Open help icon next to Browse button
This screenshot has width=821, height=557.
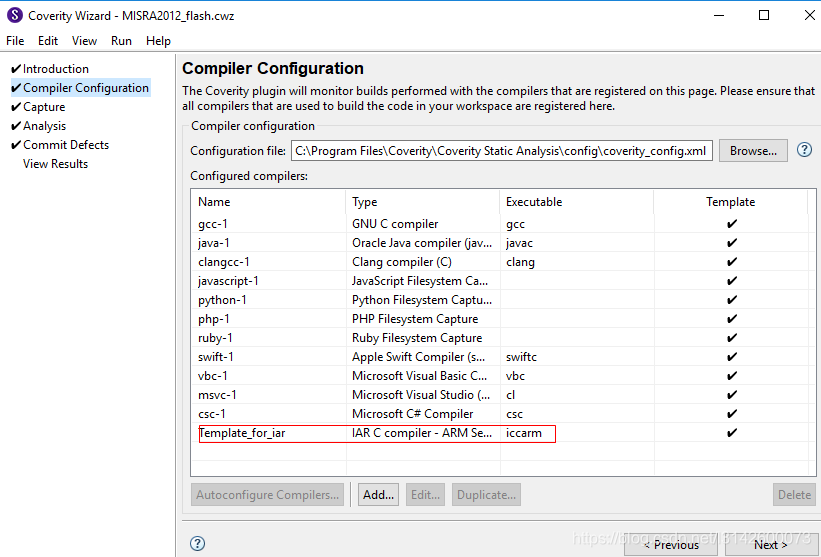(804, 150)
